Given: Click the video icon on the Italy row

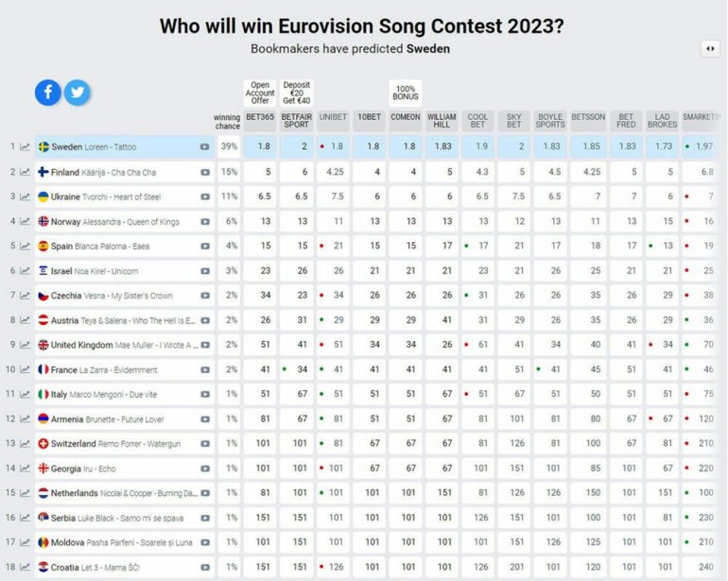Looking at the screenshot, I should (x=205, y=394).
